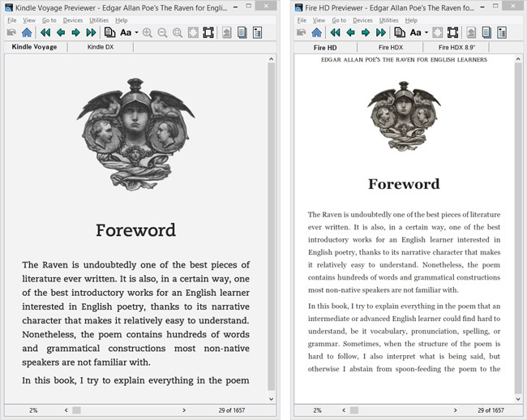Screen dimensions: 527x420
Task: Click the fit-to-screen icon in Fire HD Previewer
Action: [437, 32]
